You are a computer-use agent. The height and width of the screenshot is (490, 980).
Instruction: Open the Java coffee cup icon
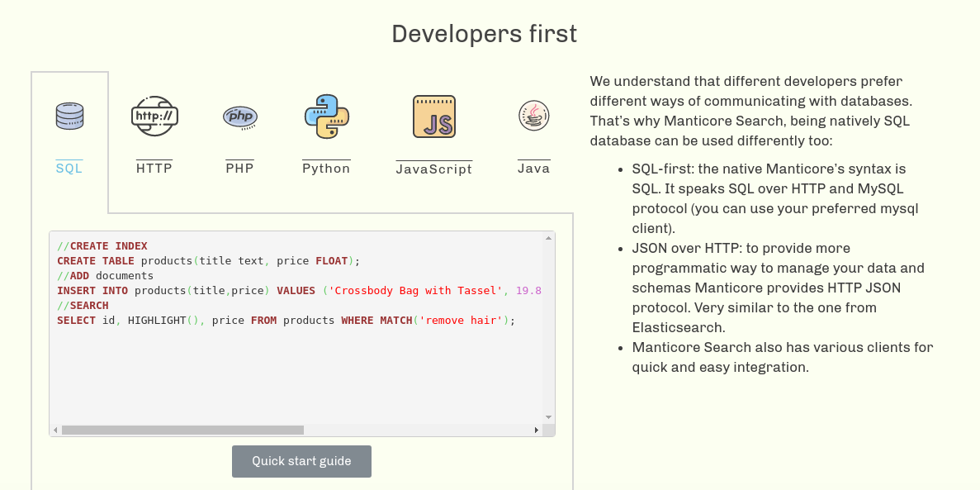pyautogui.click(x=533, y=117)
